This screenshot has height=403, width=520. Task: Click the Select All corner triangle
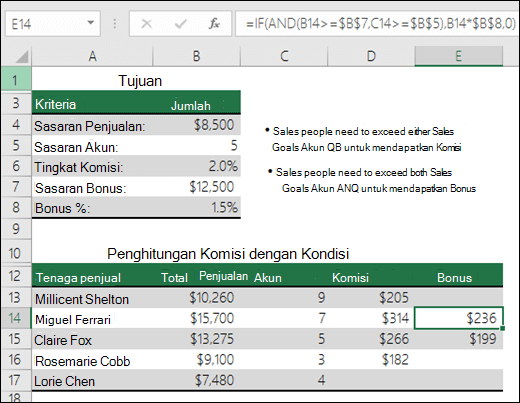(x=21, y=56)
